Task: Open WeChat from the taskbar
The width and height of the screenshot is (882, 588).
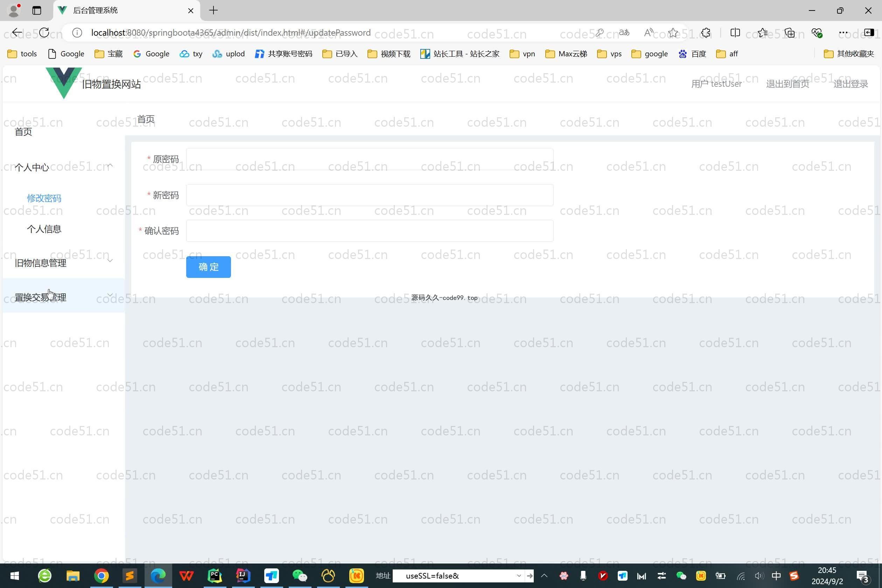Action: 300,576
